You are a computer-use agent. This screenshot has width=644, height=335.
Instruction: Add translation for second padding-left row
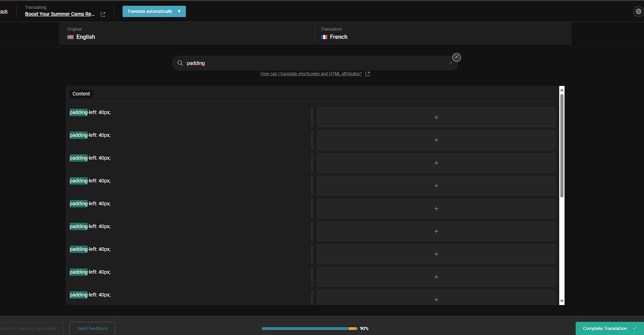pos(436,140)
